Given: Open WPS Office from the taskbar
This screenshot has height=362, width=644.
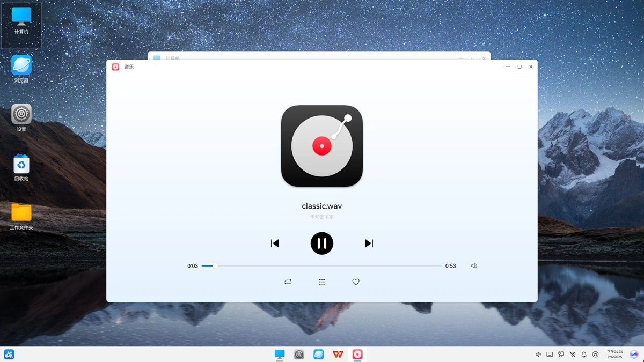Looking at the screenshot, I should 338,354.
